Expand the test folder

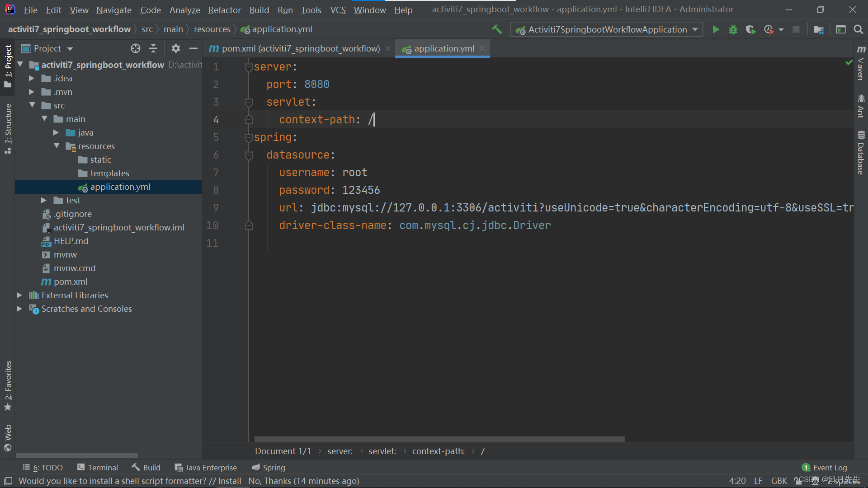pyautogui.click(x=44, y=200)
